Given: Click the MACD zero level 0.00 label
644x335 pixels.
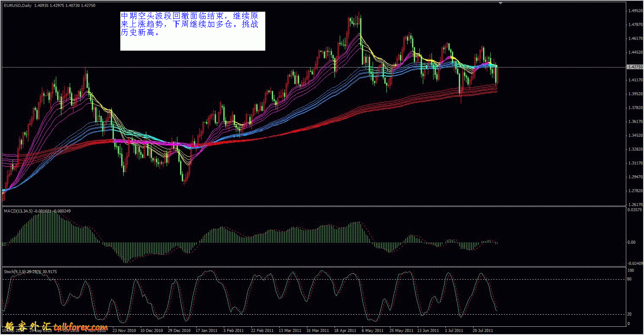Looking at the screenshot, I should [632, 242].
